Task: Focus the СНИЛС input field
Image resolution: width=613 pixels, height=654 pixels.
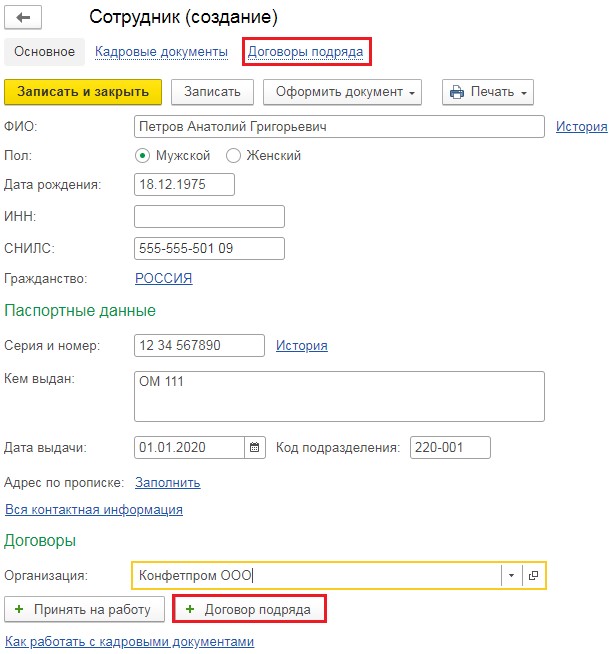Action: click(209, 248)
